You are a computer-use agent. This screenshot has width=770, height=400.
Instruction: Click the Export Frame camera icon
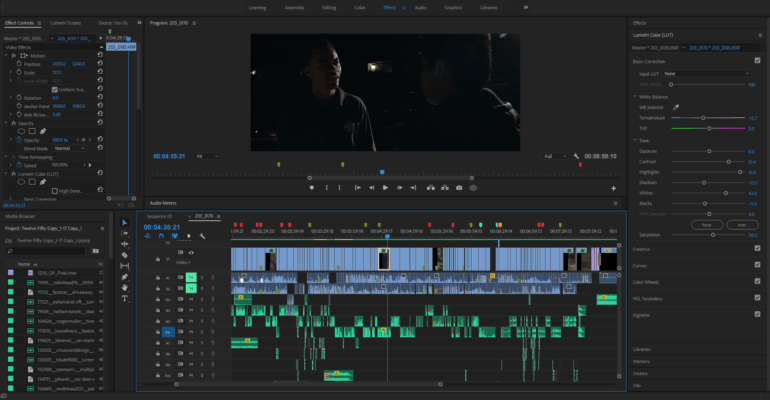click(x=459, y=187)
